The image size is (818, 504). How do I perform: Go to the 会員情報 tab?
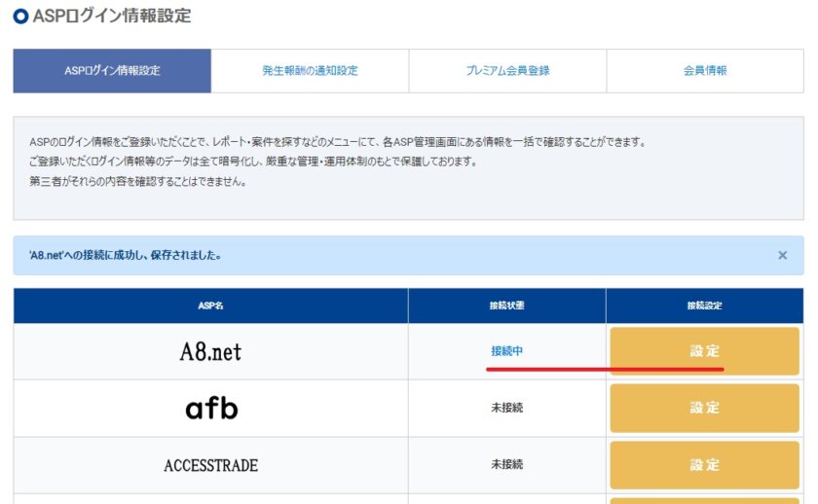(x=705, y=71)
